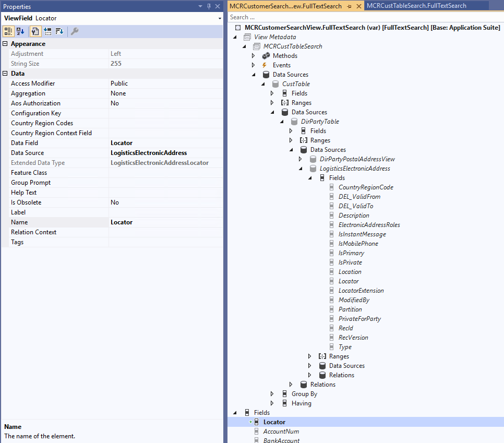Sort properties alphabetically
Screen dimensions: 504x443
[20, 31]
